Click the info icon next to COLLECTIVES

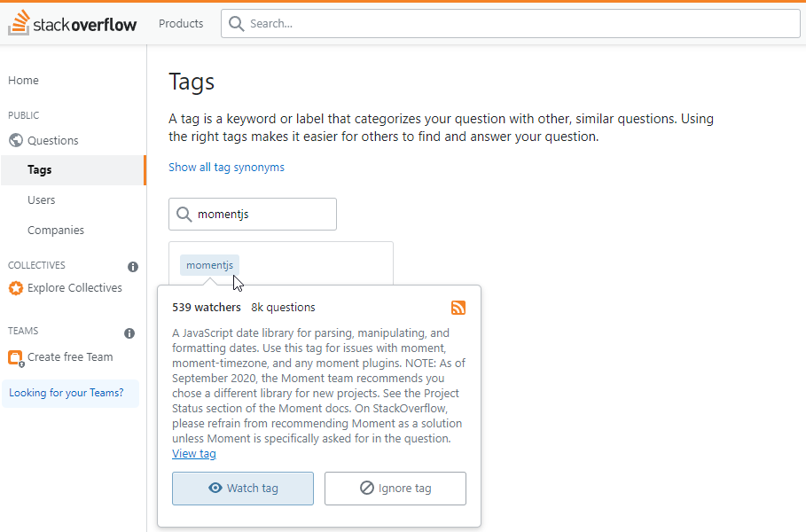coord(131,266)
